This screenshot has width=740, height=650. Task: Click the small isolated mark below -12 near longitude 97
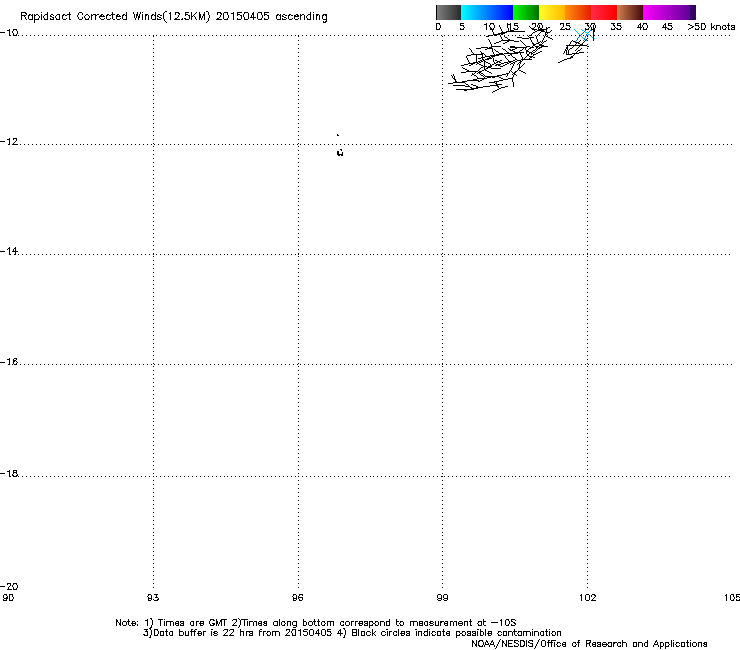pos(340,152)
